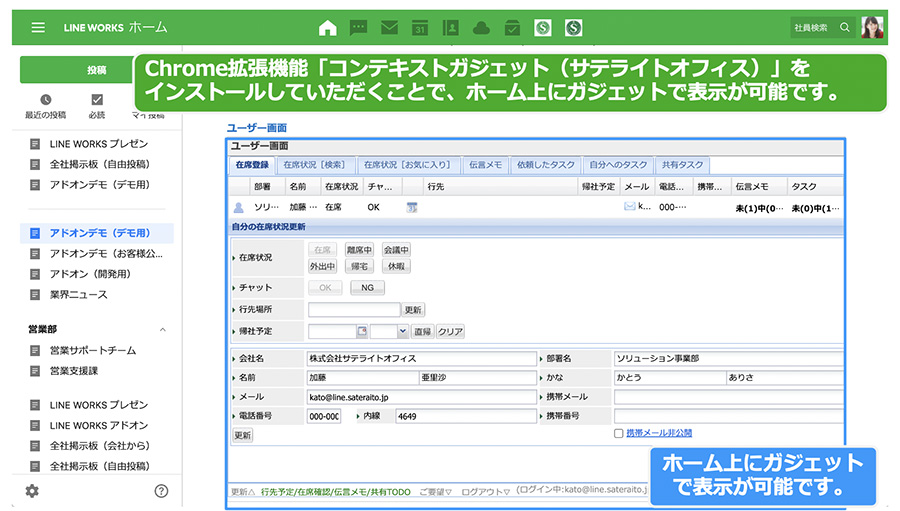Click the 内線 extension field

tap(466, 416)
